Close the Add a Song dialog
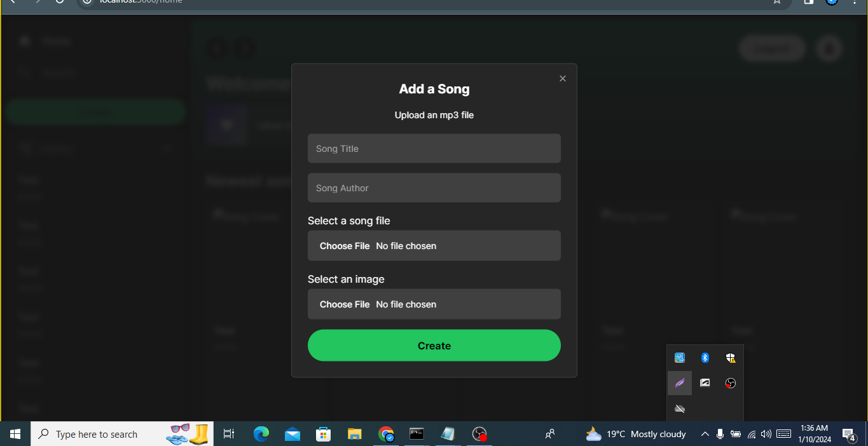The height and width of the screenshot is (446, 868). [x=562, y=79]
